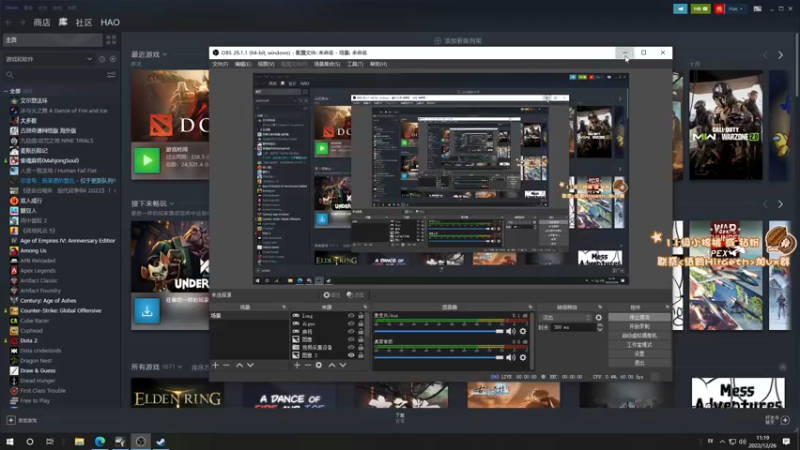Click the recent games shelf next arrow
The width and height of the screenshot is (800, 450).
click(780, 55)
